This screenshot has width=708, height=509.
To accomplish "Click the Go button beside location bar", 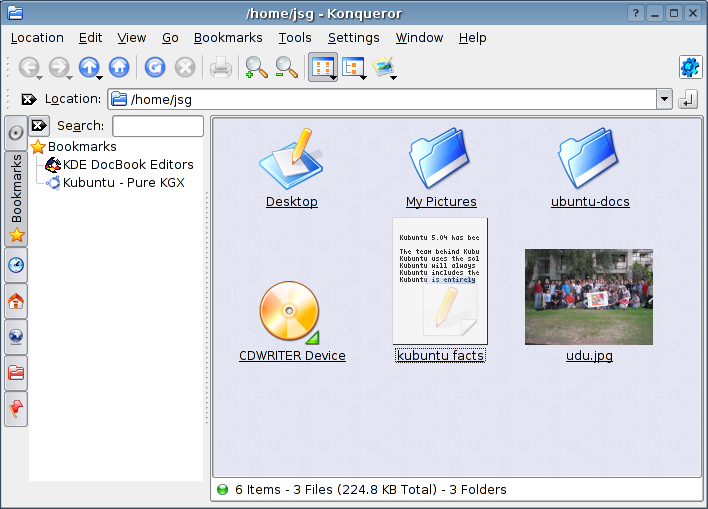I will point(688,99).
